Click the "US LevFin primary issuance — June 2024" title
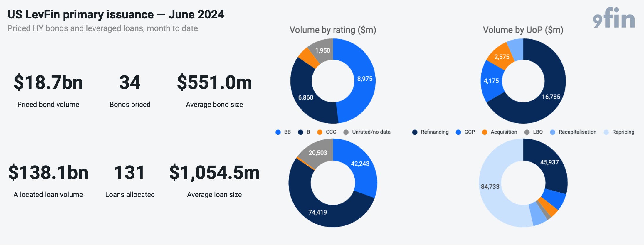This screenshot has height=246, width=644. pos(116,14)
